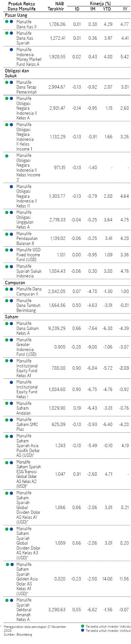This screenshot has height=644, width=131.
Task: Click the Obligasi dan Sukuk section heading
Action: click(17, 73)
